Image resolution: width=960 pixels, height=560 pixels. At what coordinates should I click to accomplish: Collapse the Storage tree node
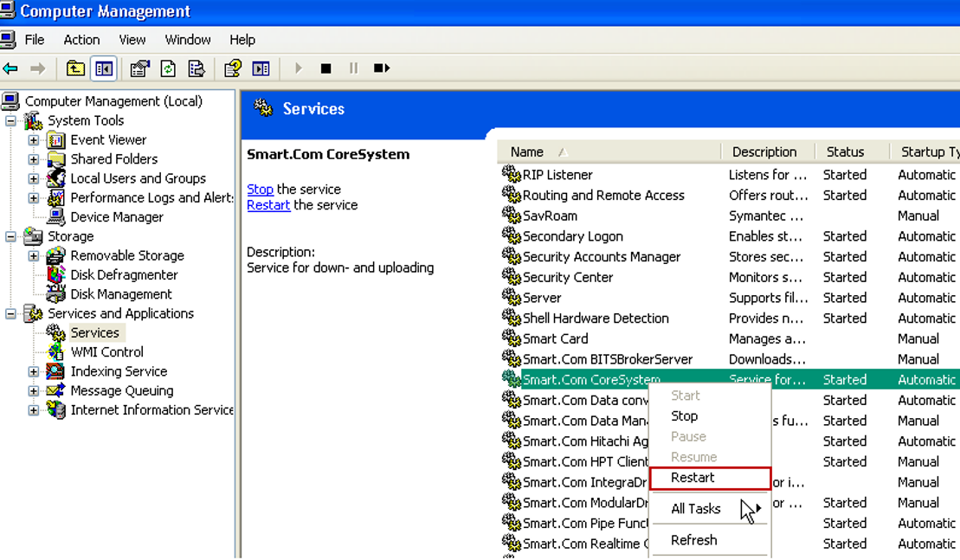pyautogui.click(x=11, y=236)
